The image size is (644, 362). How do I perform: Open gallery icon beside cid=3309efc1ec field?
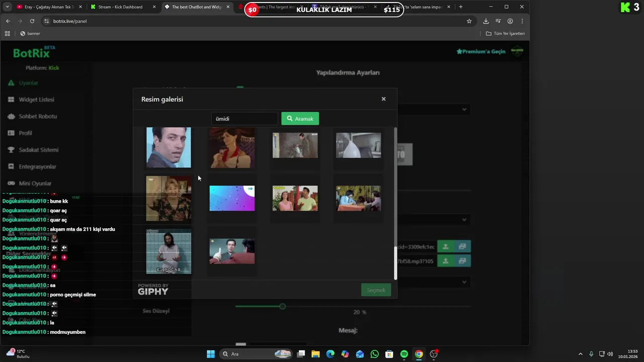[x=462, y=247]
